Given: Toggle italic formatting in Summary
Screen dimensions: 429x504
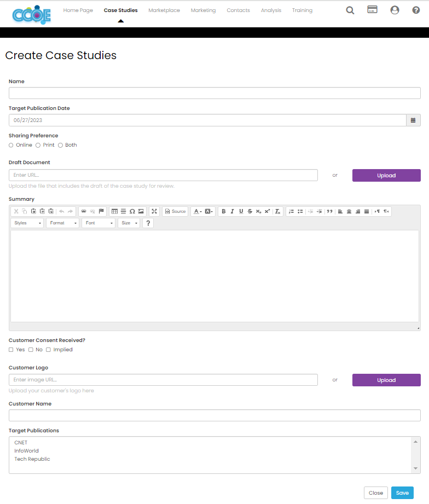Looking at the screenshot, I should 233,211.
